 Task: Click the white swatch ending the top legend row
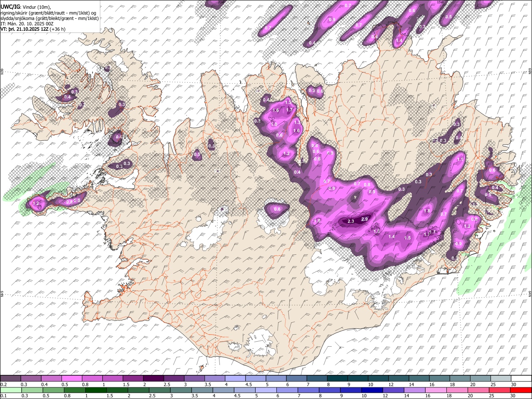[x=521, y=378]
